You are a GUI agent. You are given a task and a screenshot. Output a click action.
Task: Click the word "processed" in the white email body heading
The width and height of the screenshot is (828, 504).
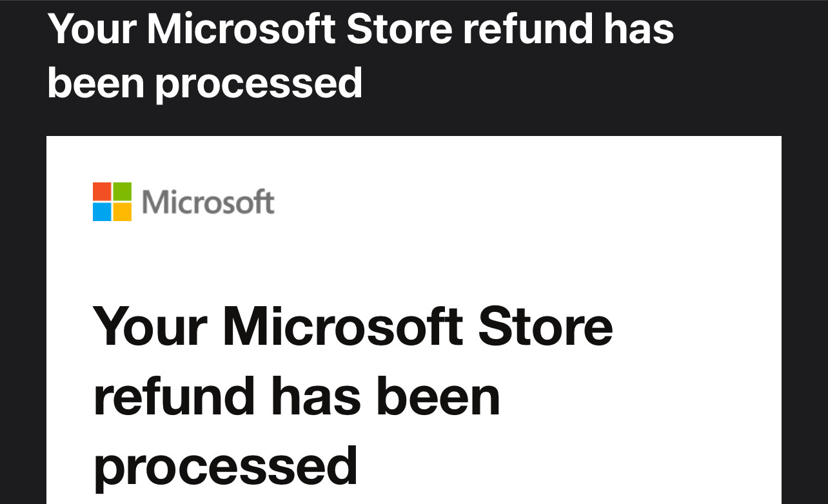[x=226, y=465]
